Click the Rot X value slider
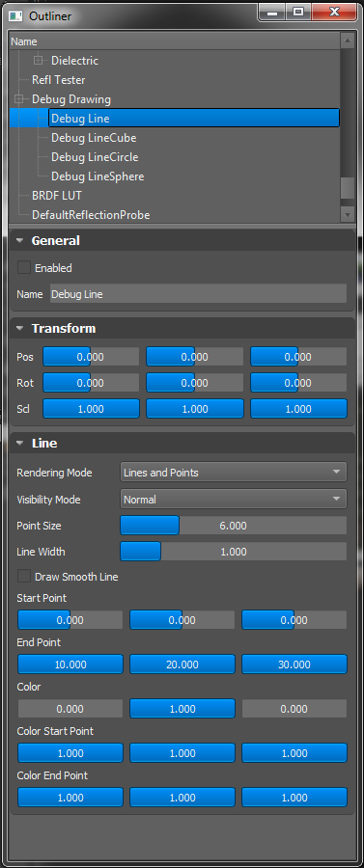 pyautogui.click(x=92, y=383)
